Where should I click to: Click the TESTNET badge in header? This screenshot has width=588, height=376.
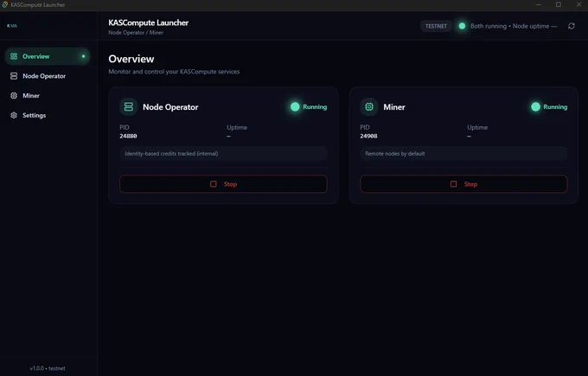click(436, 26)
